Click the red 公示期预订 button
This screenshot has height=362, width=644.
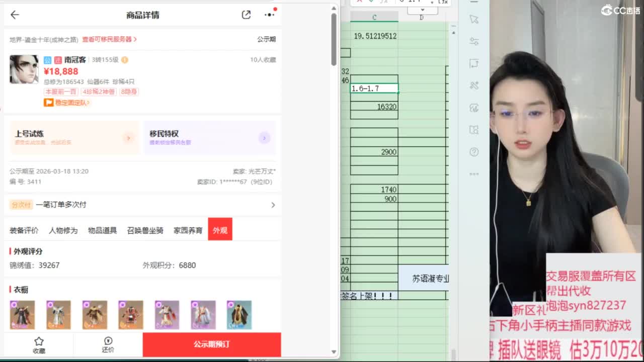[212, 344]
